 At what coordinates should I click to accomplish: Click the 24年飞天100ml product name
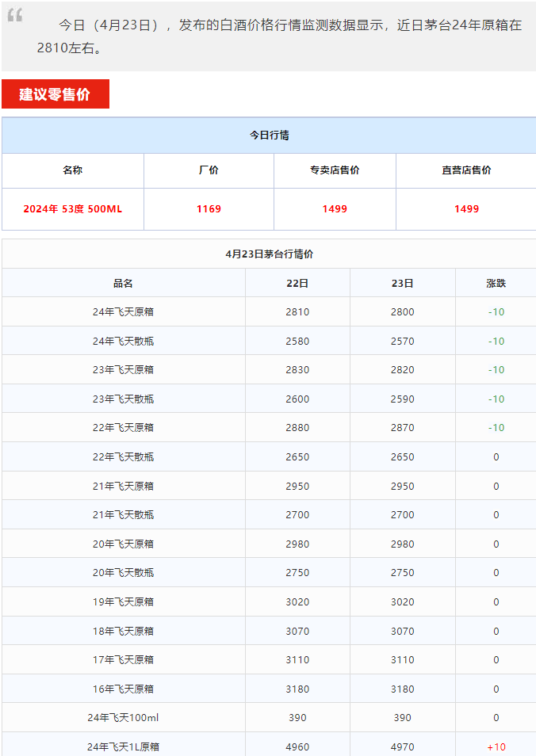pyautogui.click(x=123, y=718)
